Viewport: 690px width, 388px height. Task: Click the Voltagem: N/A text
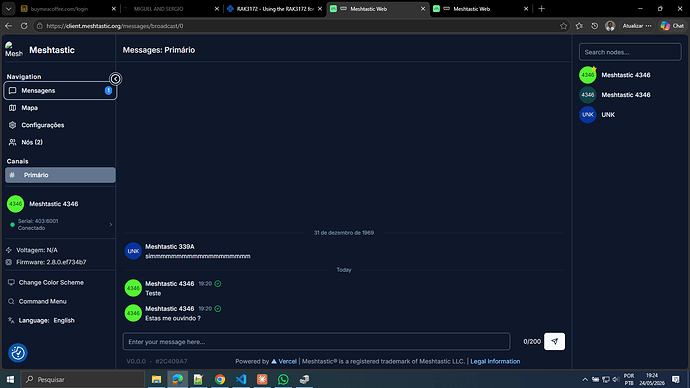pos(37,250)
